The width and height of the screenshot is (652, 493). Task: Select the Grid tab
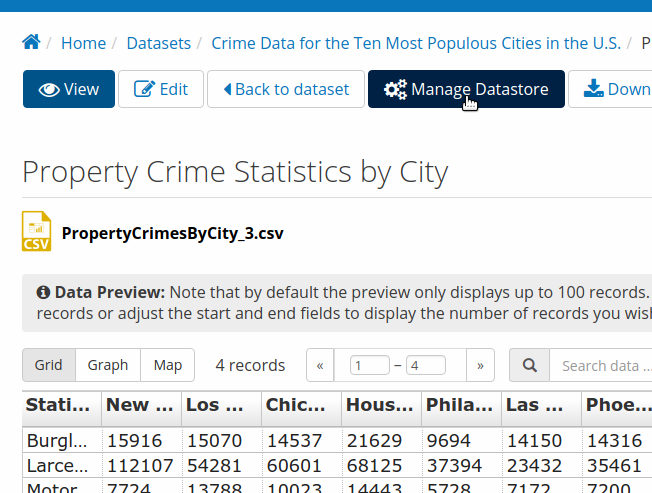[x=49, y=365]
